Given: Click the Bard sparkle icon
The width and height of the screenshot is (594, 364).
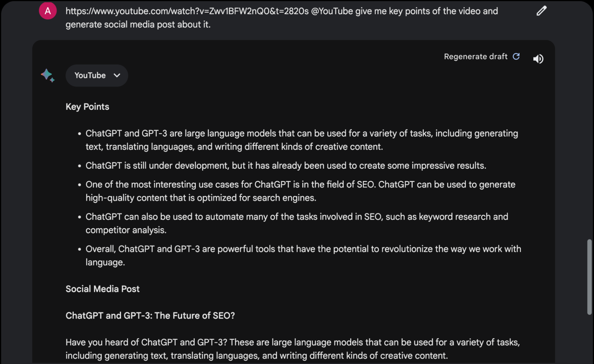Looking at the screenshot, I should pyautogui.click(x=48, y=75).
